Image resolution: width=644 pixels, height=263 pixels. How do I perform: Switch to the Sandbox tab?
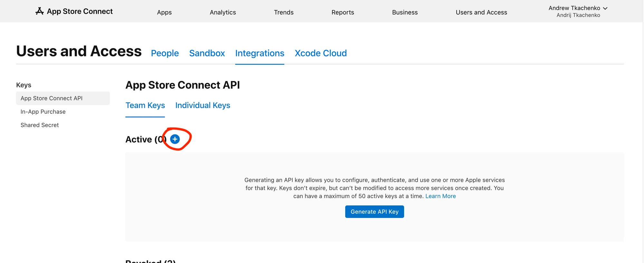[x=207, y=53]
